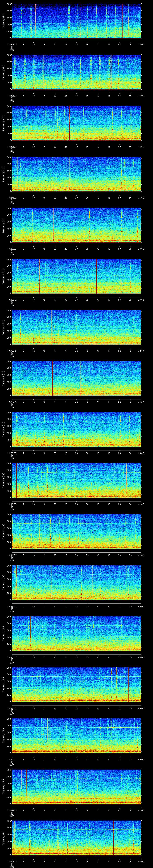Select the 14:42:00 start time label
The image size is (153, 868).
(12, 606)
